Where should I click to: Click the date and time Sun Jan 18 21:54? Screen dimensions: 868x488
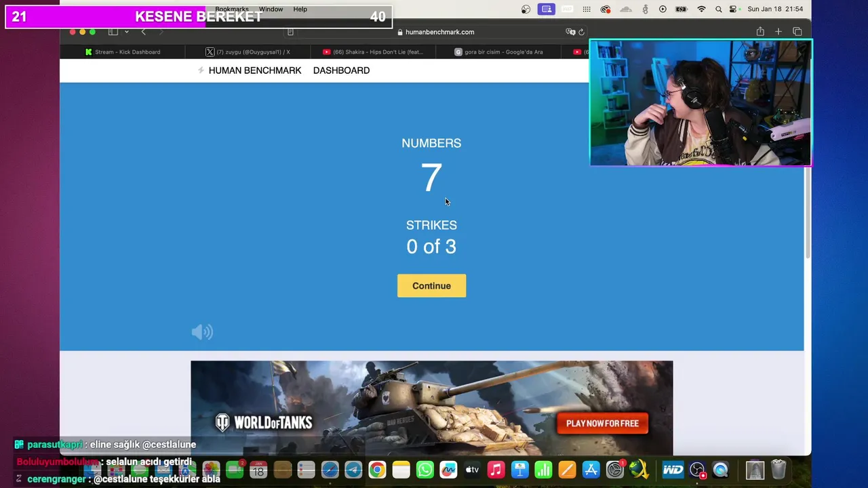775,9
